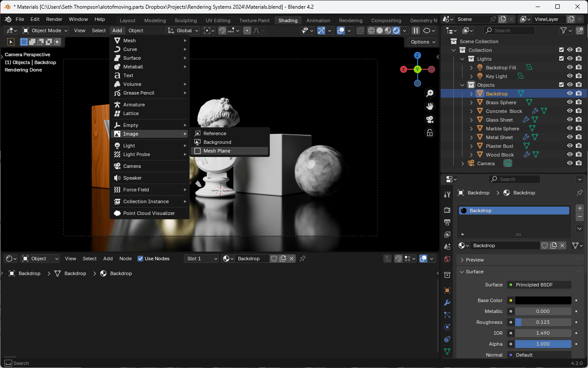Open the Blender logo application menu
Viewport: 588px width, 368px height.
(x=8, y=19)
